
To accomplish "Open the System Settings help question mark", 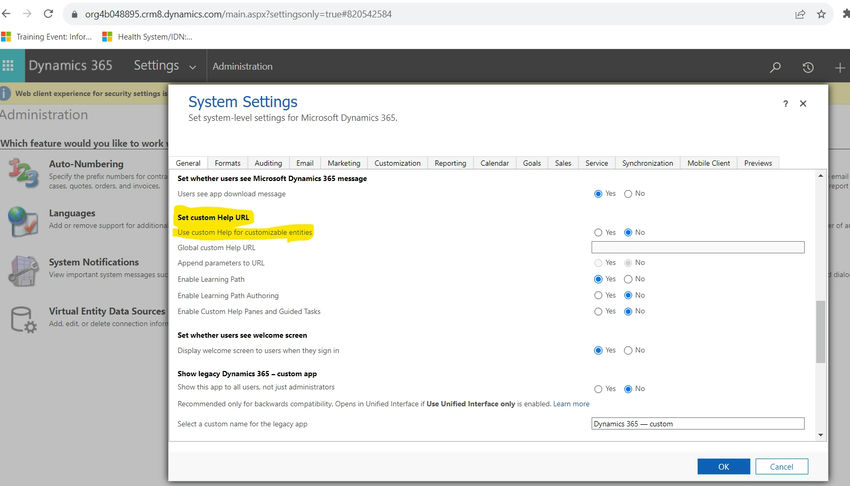I will (785, 103).
